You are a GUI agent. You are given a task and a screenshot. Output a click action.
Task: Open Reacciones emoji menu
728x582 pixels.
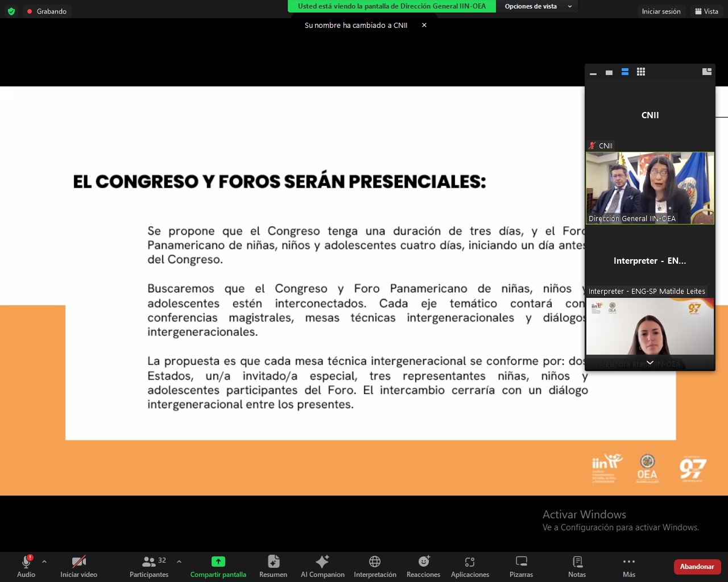tap(424, 562)
